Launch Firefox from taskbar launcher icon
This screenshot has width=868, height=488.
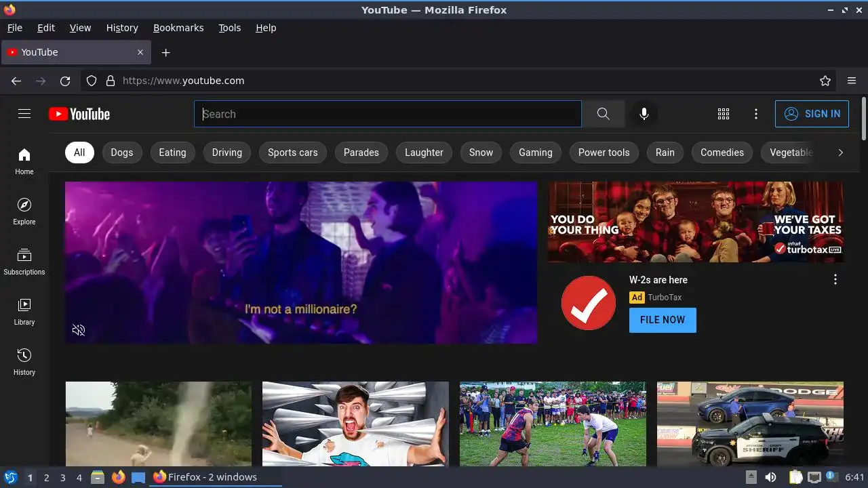(x=119, y=477)
